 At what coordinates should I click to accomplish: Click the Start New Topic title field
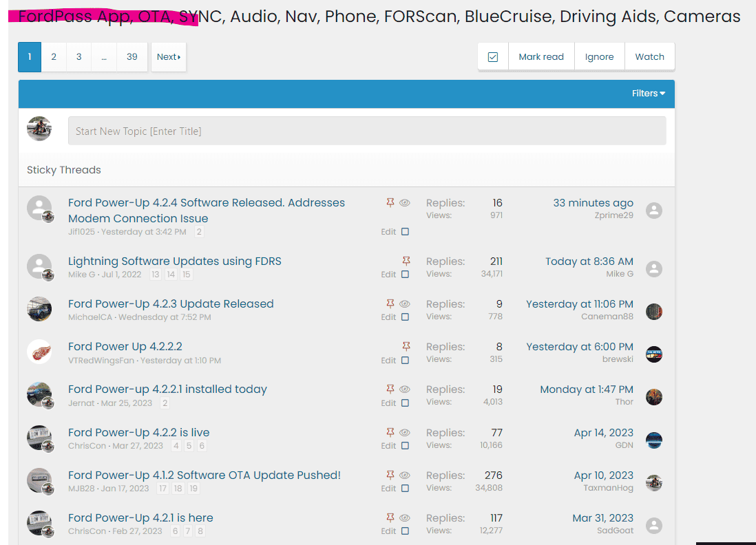366,131
